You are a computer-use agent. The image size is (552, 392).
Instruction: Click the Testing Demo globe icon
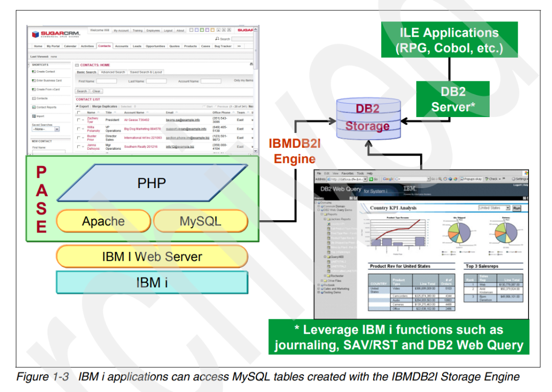[x=322, y=292]
